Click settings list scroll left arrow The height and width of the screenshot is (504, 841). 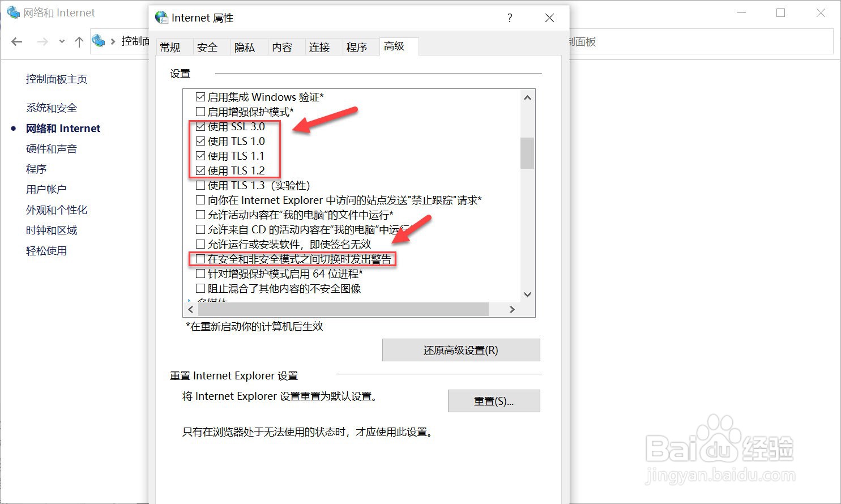pos(191,309)
